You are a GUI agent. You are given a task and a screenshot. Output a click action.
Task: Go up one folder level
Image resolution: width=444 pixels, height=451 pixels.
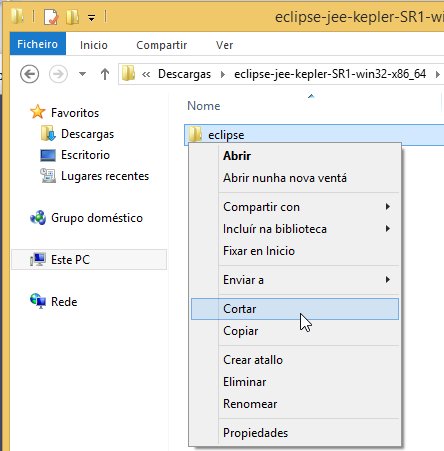(105, 74)
